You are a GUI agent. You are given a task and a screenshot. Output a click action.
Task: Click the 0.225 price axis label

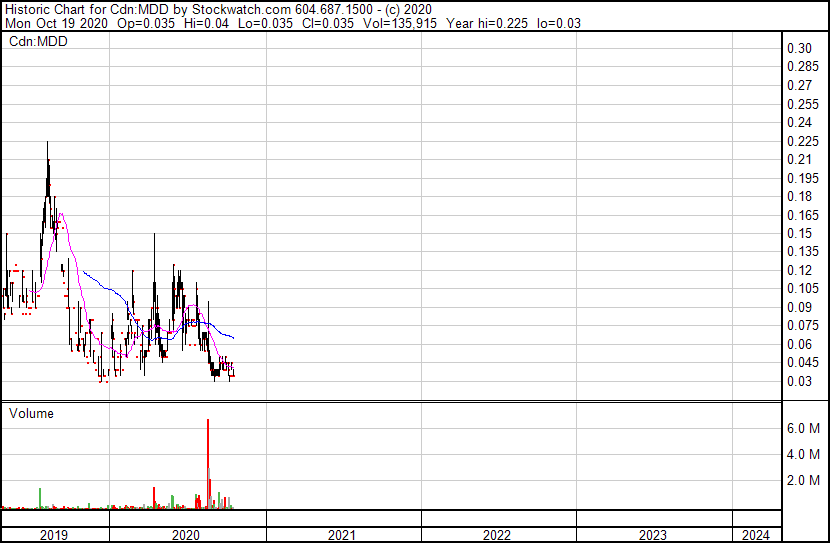coord(803,141)
